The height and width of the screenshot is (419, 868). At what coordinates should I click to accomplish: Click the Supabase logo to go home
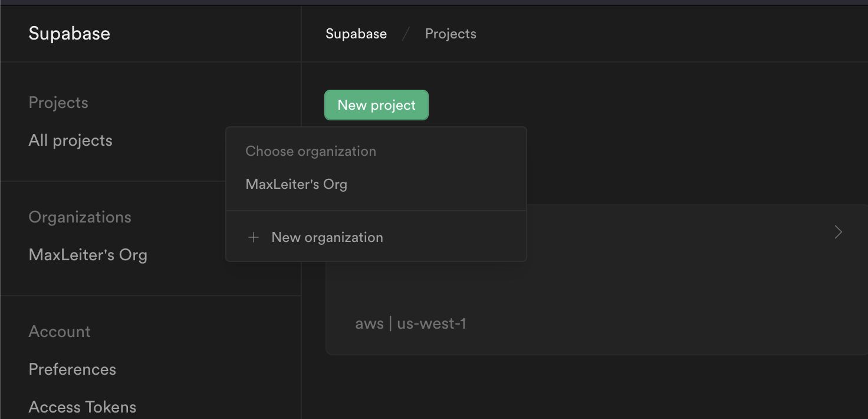point(69,33)
